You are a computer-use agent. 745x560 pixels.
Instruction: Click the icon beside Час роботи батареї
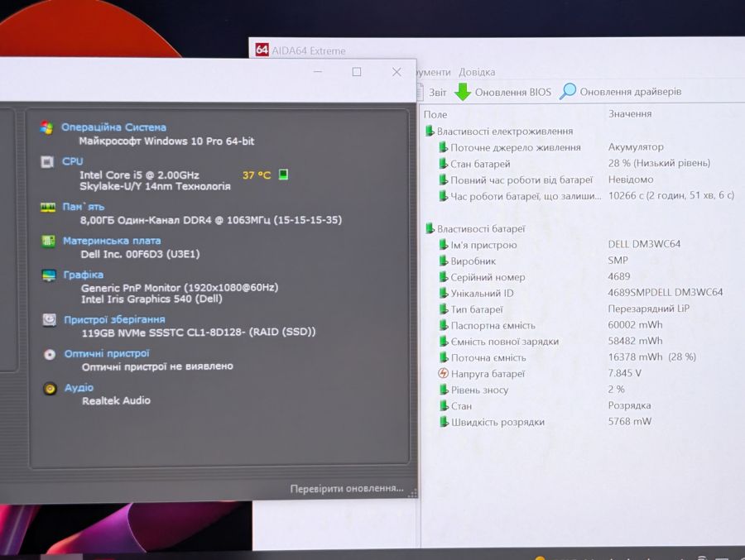[444, 196]
